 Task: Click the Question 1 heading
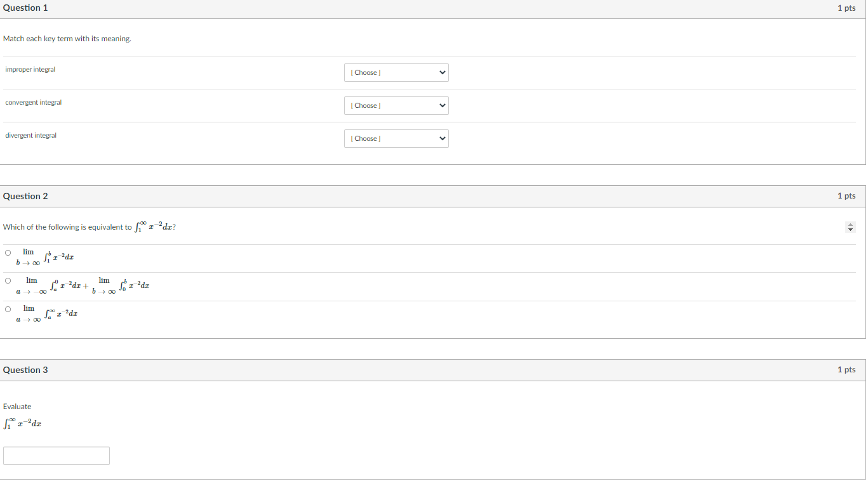25,8
